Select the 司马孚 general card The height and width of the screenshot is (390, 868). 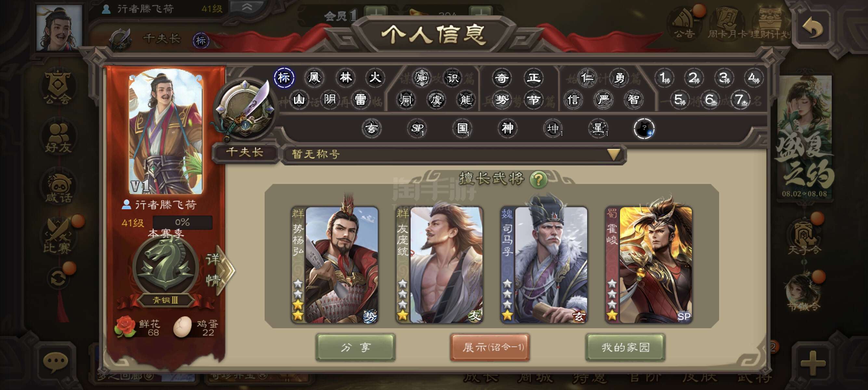(544, 265)
